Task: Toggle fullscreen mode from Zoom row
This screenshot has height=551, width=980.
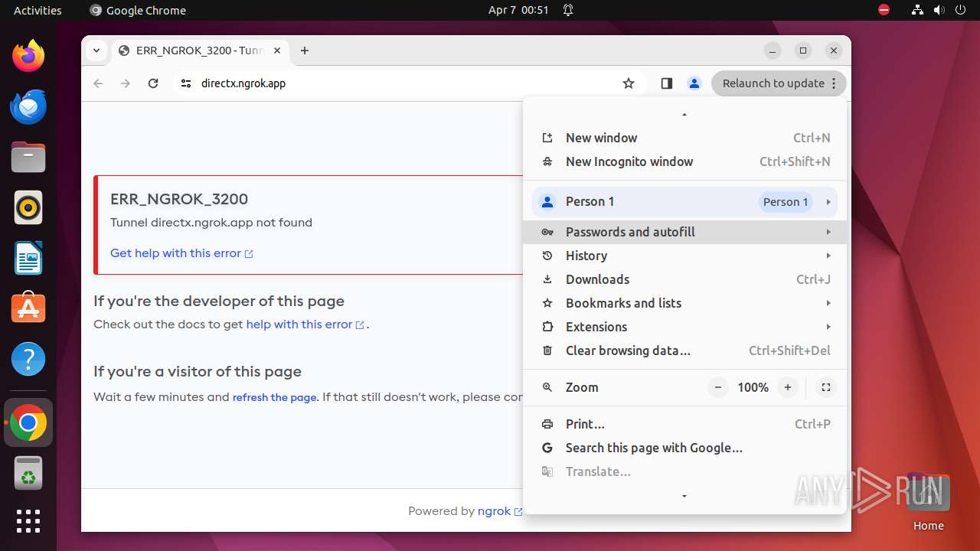Action: (826, 387)
